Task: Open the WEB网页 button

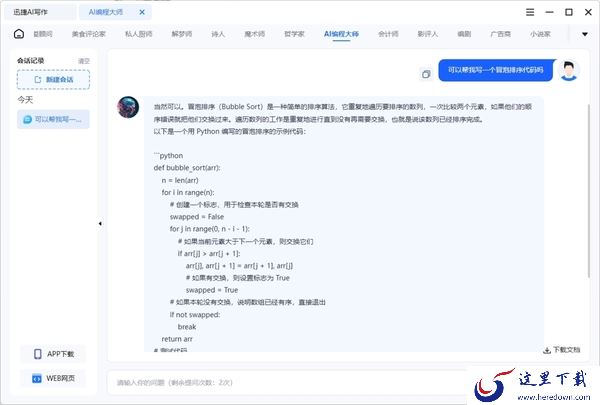Action: pyautogui.click(x=53, y=379)
